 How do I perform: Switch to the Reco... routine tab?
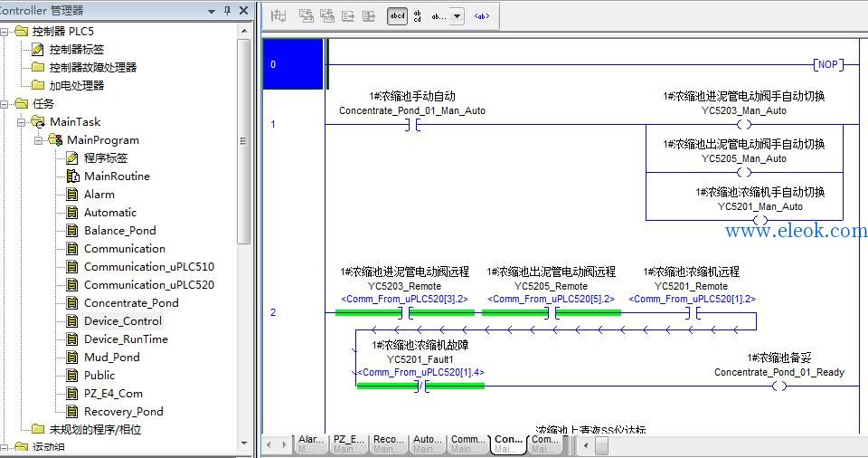(x=388, y=444)
